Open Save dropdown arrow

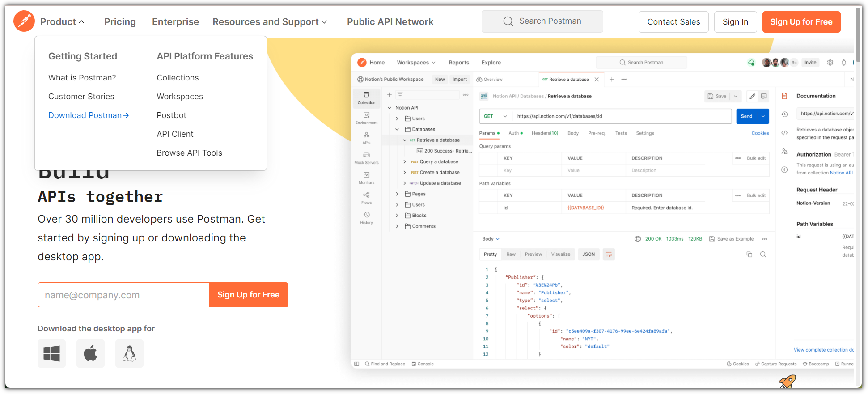tap(736, 96)
